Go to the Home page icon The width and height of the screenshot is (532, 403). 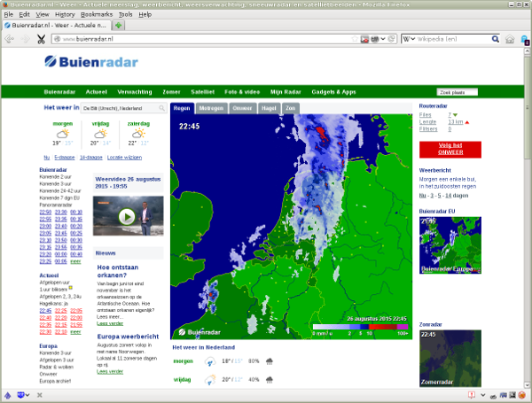click(510, 39)
